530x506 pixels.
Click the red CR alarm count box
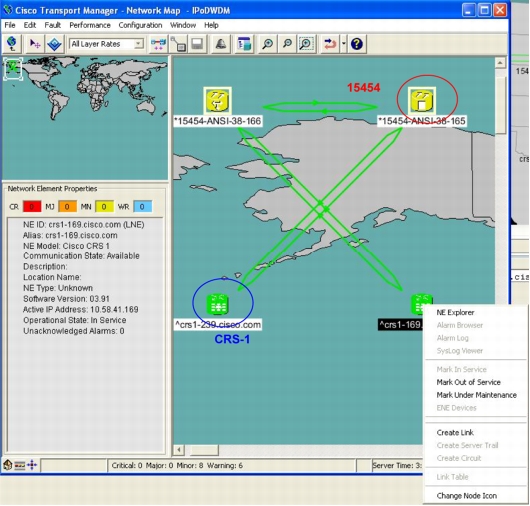32,207
